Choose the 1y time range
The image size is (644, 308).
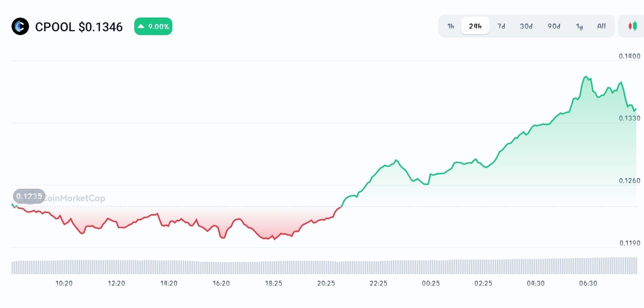579,26
